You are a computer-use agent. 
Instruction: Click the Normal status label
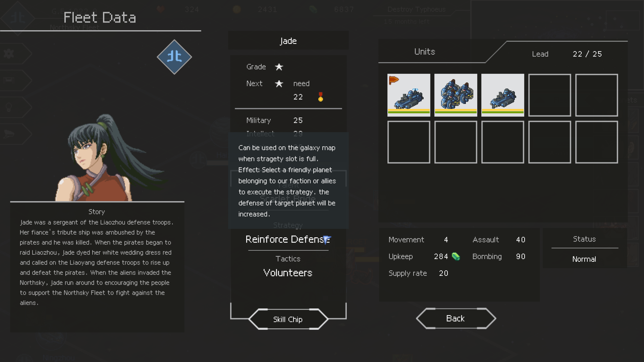(584, 259)
